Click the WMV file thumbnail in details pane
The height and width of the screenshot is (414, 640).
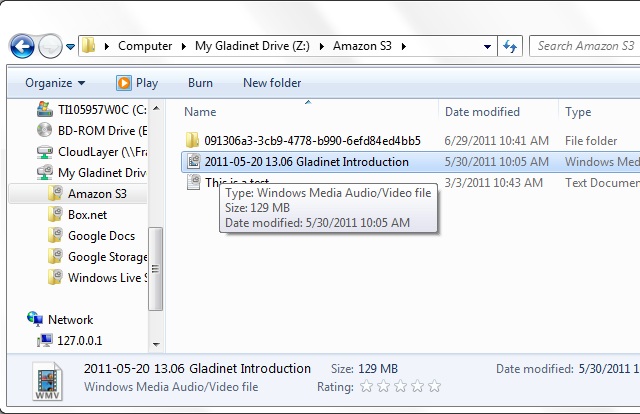pyautogui.click(x=48, y=381)
